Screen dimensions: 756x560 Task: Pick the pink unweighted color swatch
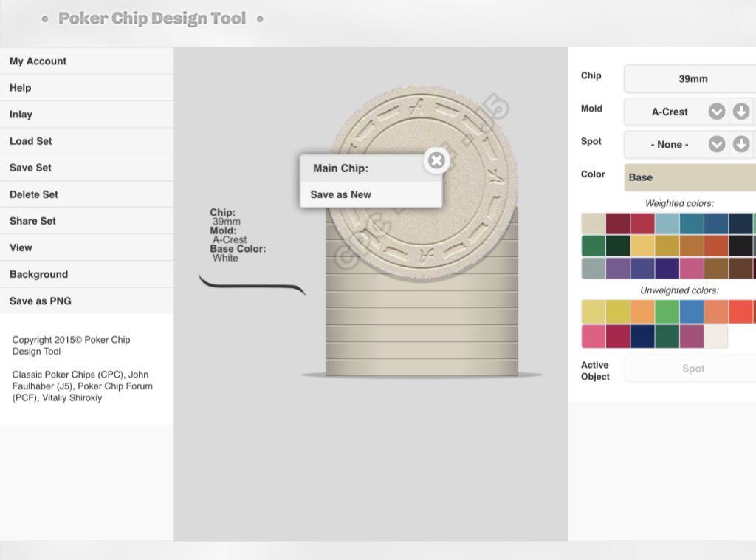tap(594, 336)
